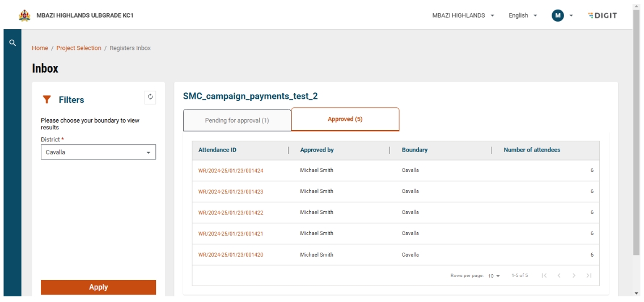Click the refresh filters icon
Screen dimensions: 644x302
pos(150,97)
